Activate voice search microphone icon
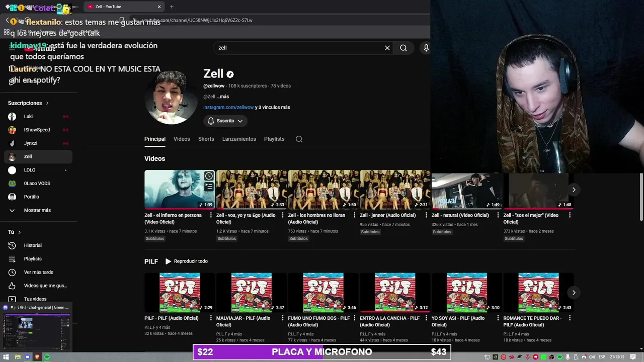Viewport: 644px width, 362px height. pos(426,48)
